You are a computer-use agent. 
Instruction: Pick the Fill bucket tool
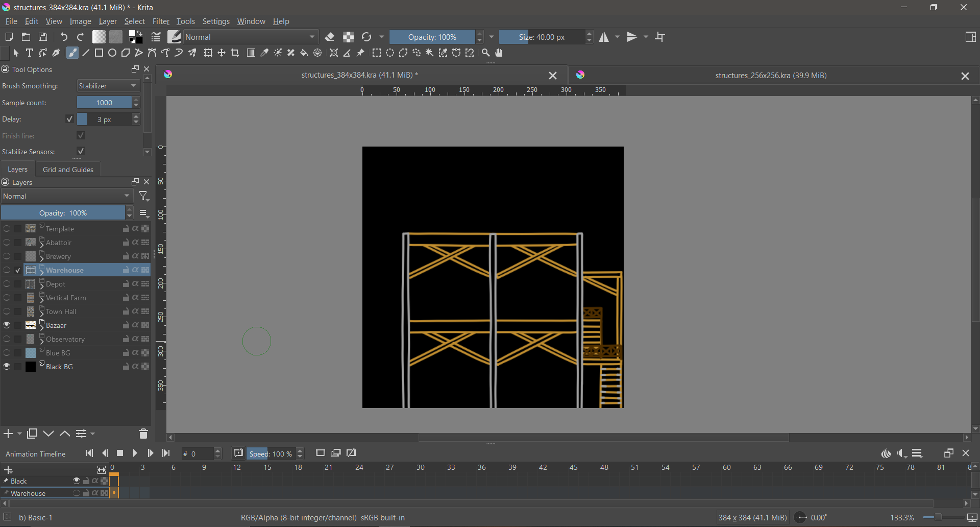304,53
